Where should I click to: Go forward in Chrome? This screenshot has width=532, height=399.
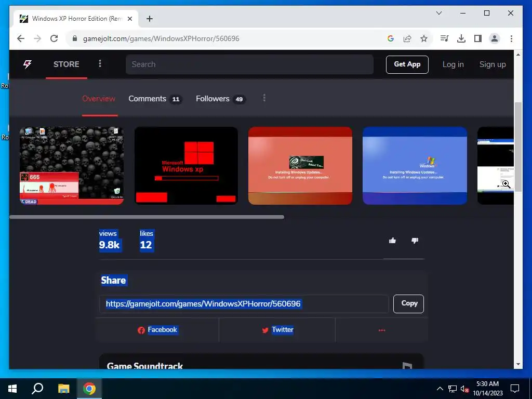(x=37, y=38)
